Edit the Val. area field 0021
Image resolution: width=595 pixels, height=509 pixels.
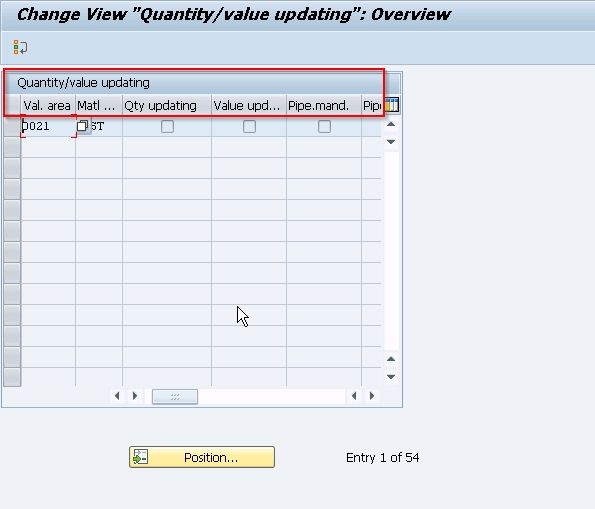pos(48,126)
